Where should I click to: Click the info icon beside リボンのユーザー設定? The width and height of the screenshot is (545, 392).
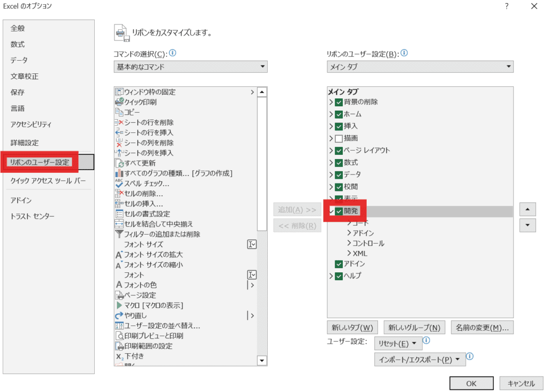coord(404,53)
